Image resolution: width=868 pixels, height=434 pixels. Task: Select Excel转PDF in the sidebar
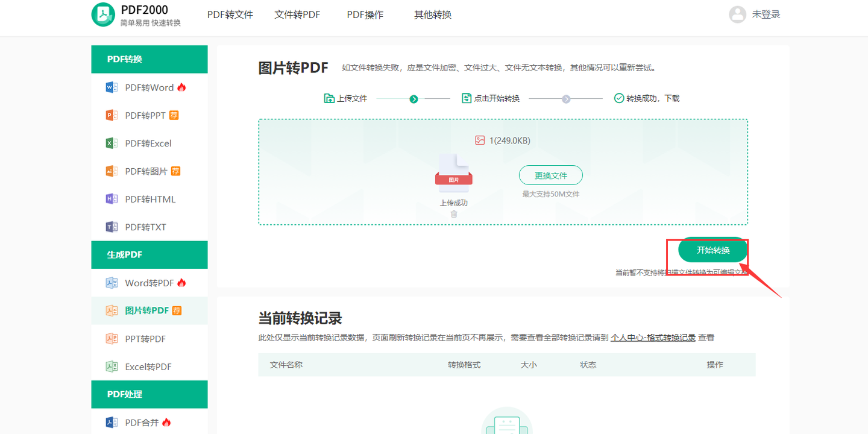[x=149, y=366]
